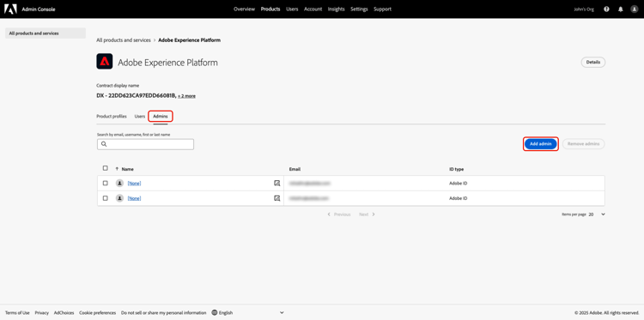Click the Adobe Experience Platform product icon
644x320 pixels.
click(x=104, y=62)
